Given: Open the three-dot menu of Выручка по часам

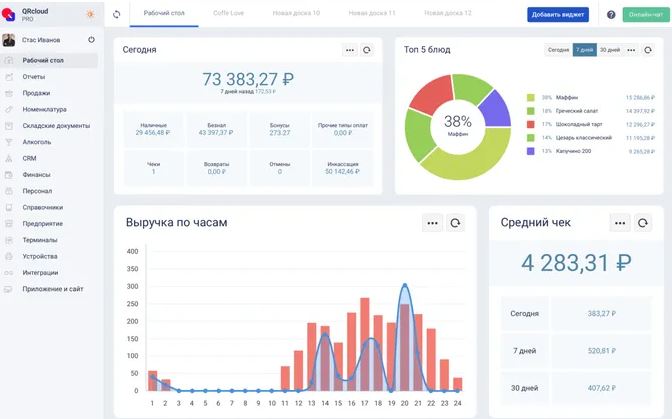Looking at the screenshot, I should coord(432,223).
